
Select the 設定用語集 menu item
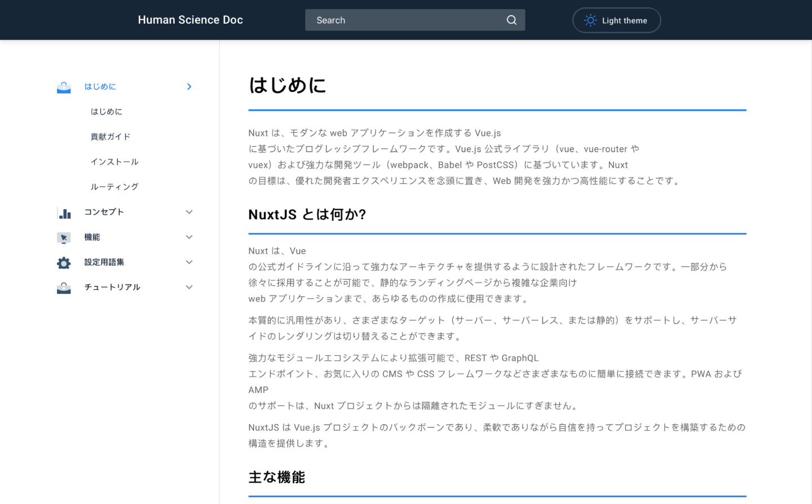click(x=104, y=262)
